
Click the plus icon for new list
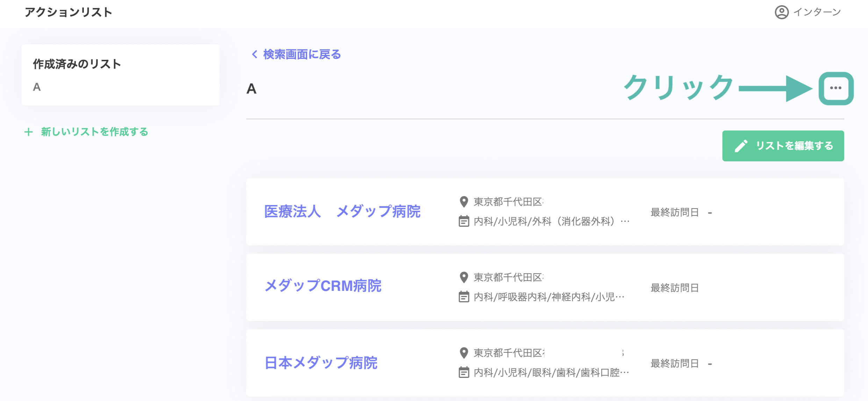pyautogui.click(x=28, y=132)
